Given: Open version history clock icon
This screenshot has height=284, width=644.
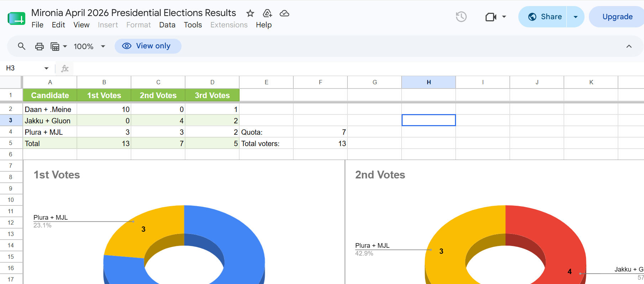Looking at the screenshot, I should click(x=461, y=17).
